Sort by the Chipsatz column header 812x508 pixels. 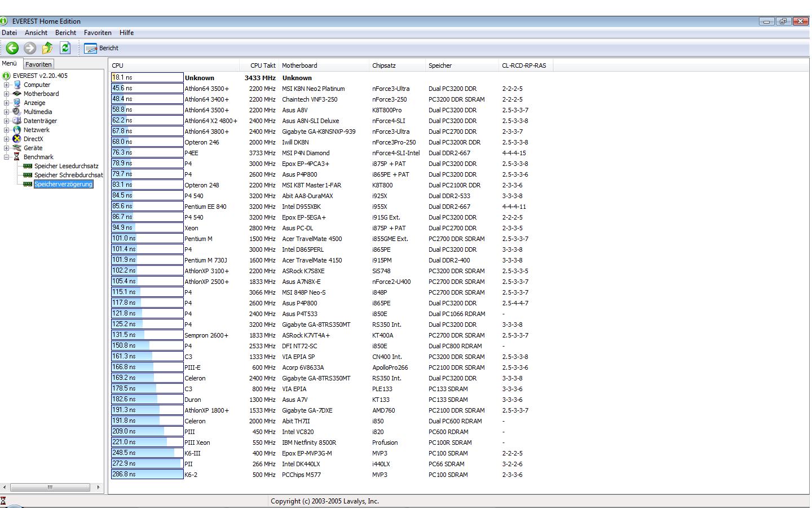point(397,65)
